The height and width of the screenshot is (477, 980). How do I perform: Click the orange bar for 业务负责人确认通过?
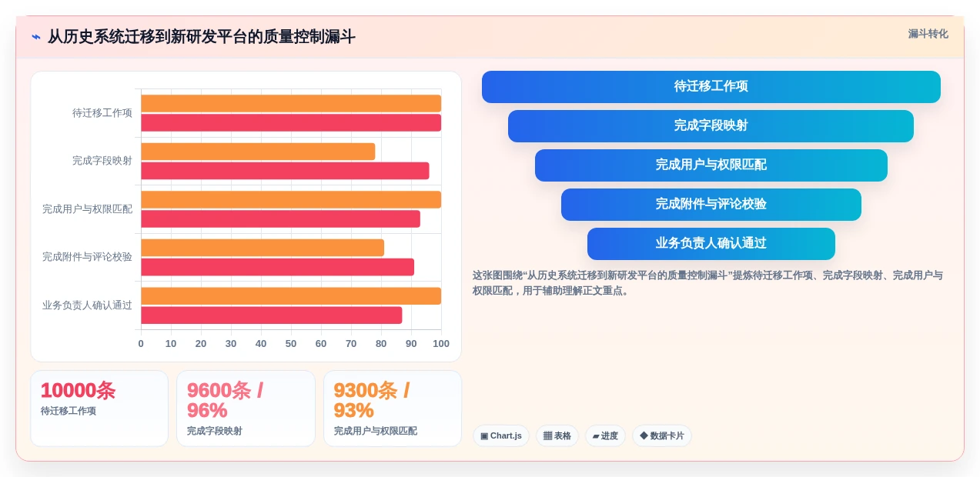point(291,295)
